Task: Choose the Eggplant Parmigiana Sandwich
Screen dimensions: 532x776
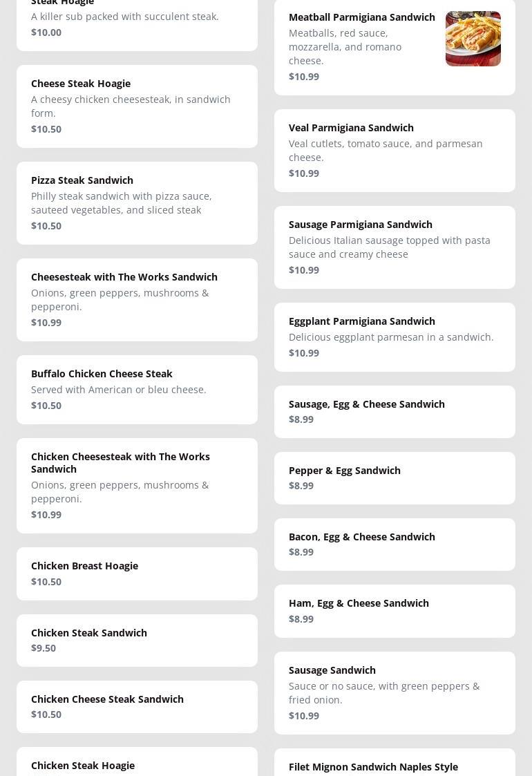Action: 395,337
